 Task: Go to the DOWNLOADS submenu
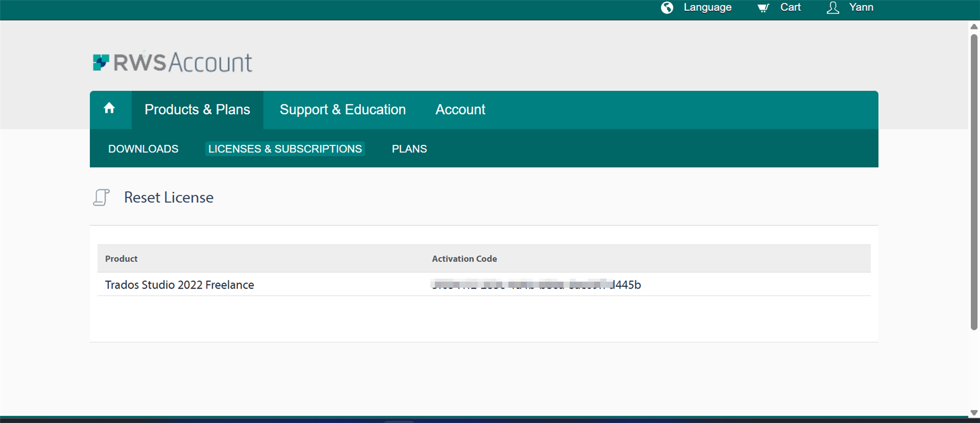tap(143, 149)
